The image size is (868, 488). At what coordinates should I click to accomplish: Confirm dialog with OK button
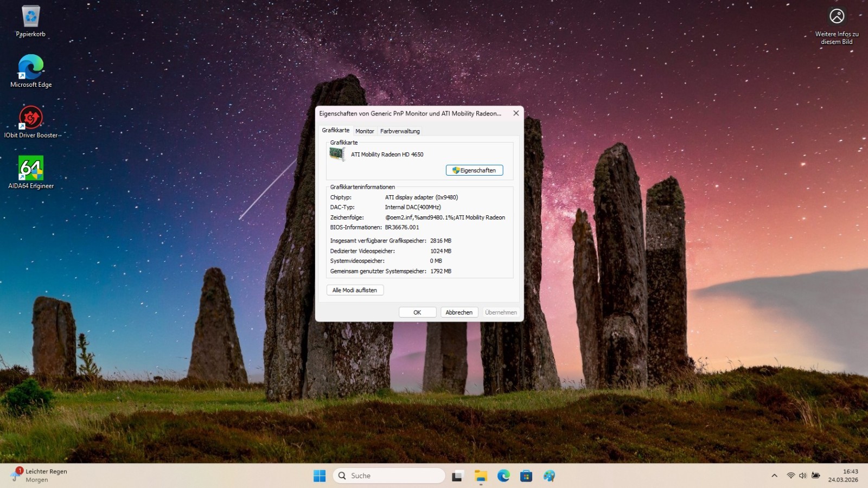point(417,312)
